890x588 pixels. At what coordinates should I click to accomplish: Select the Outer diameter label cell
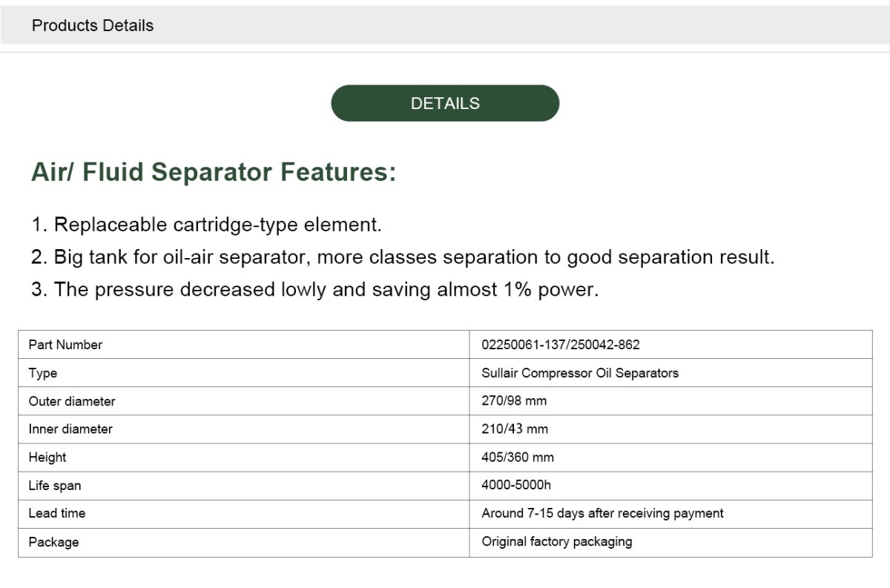pyautogui.click(x=244, y=401)
